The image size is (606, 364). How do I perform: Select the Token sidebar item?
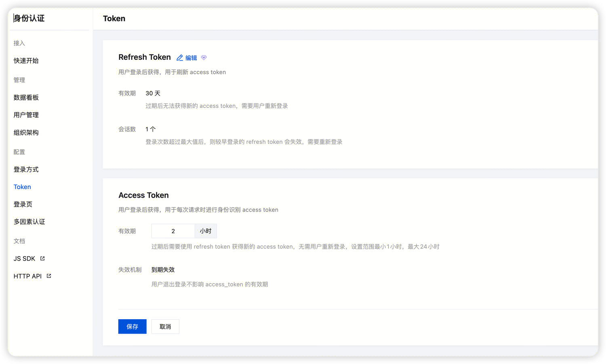click(x=22, y=187)
